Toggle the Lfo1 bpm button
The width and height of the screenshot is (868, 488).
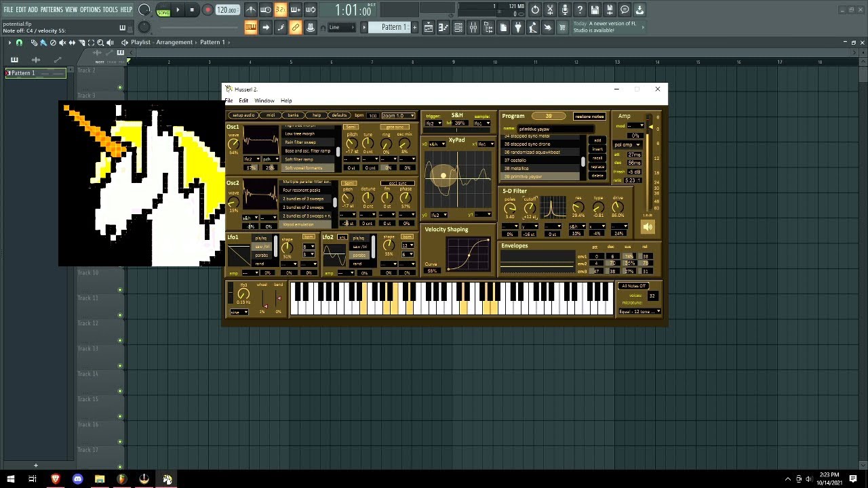click(x=309, y=237)
